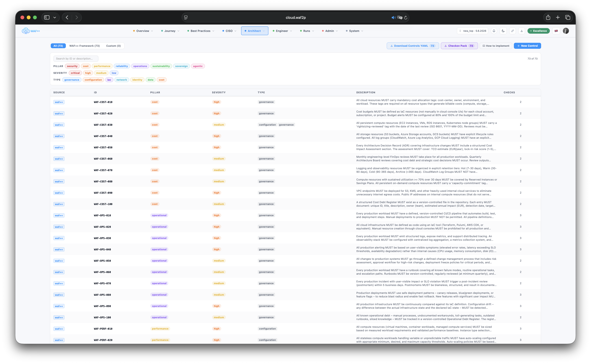Viewport: 591px width, 364px height.
Task: Expand the Best Practices dropdown
Action: coord(201,31)
